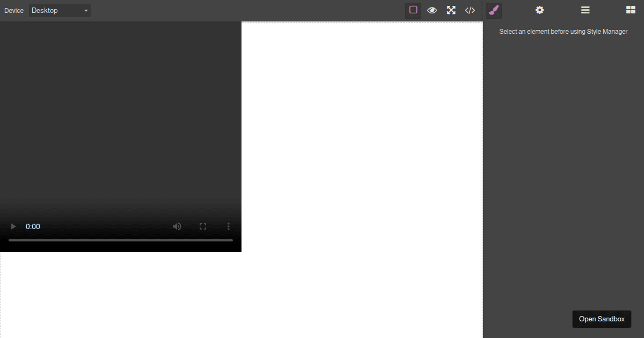Screen dimensions: 644x338
Task: Mute the video's audio
Action: coord(177,226)
